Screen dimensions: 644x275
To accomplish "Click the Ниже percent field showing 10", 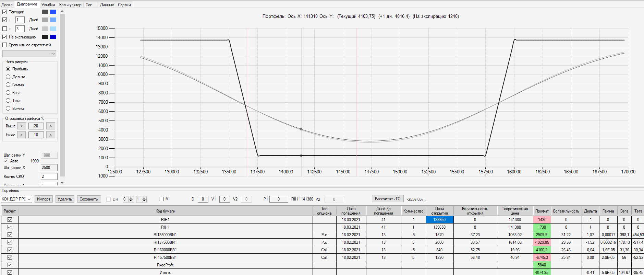I will point(36,135).
